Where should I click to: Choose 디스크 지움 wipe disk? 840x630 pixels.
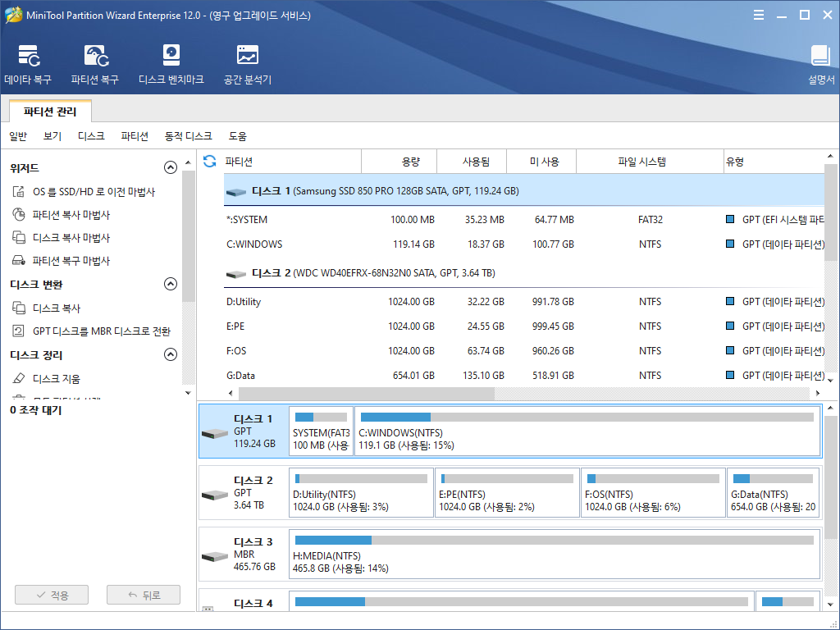click(x=46, y=378)
